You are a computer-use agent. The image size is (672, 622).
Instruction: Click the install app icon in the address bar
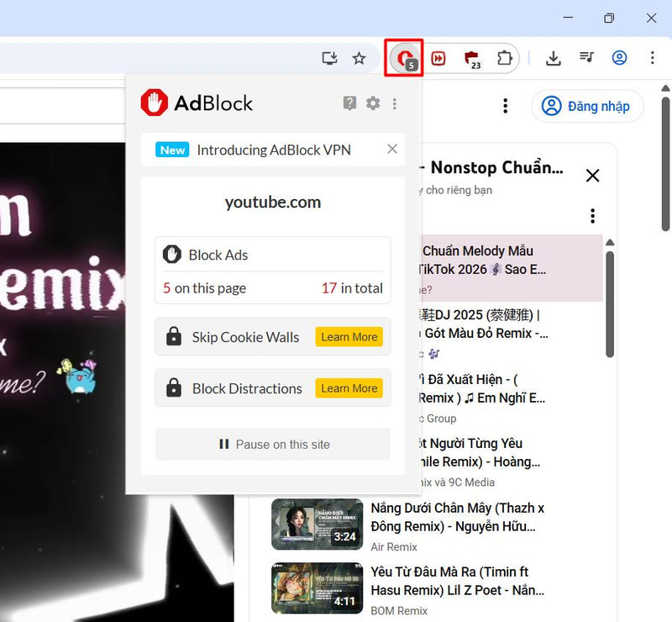(329, 58)
